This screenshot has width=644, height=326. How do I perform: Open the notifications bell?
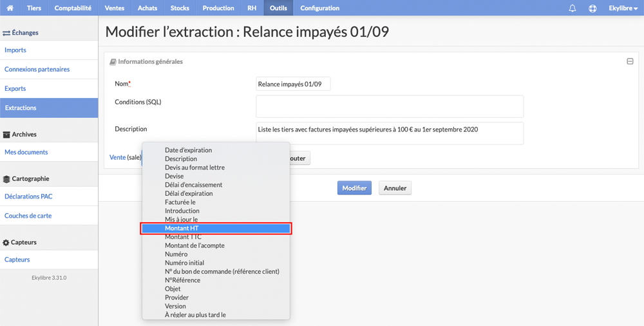(x=572, y=8)
